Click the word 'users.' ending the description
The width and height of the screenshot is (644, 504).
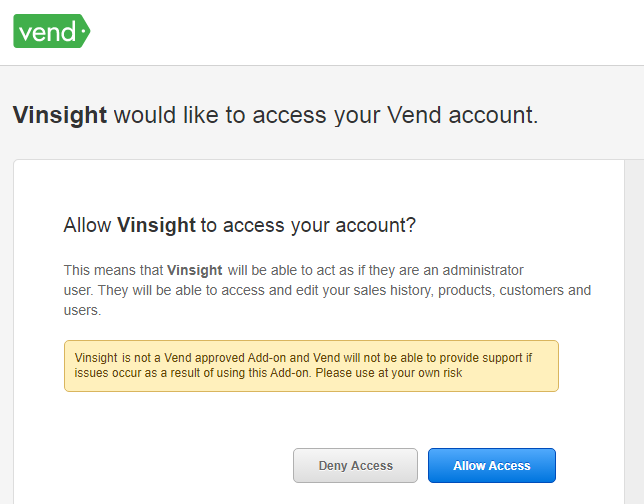point(82,310)
